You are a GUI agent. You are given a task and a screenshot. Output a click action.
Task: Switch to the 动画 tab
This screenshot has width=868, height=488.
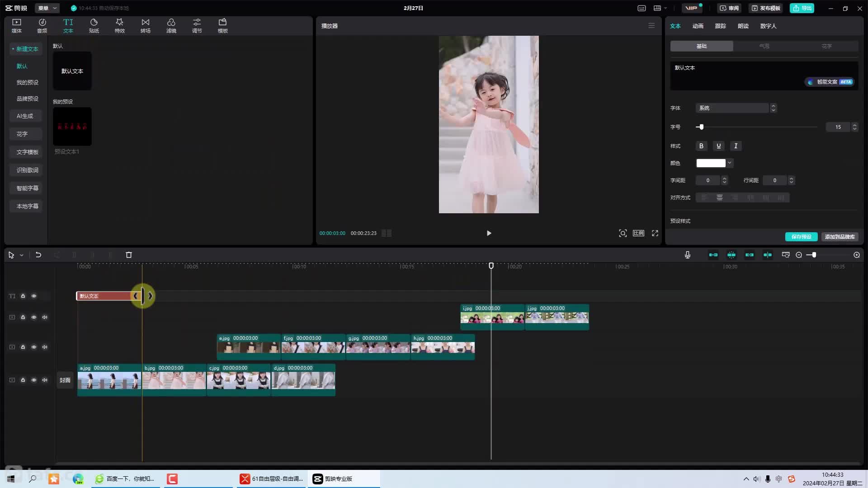point(698,26)
